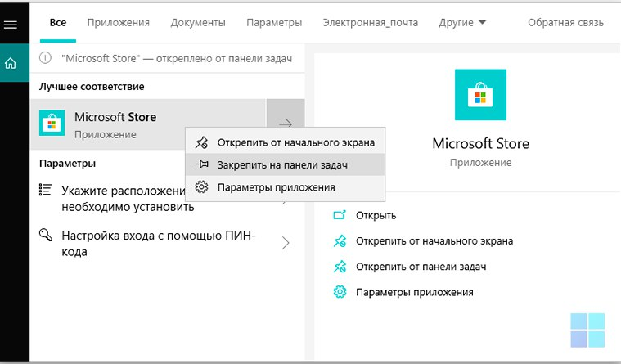The height and width of the screenshot is (364, 621).
Task: Open the hamburger menu icon
Action: 11,25
